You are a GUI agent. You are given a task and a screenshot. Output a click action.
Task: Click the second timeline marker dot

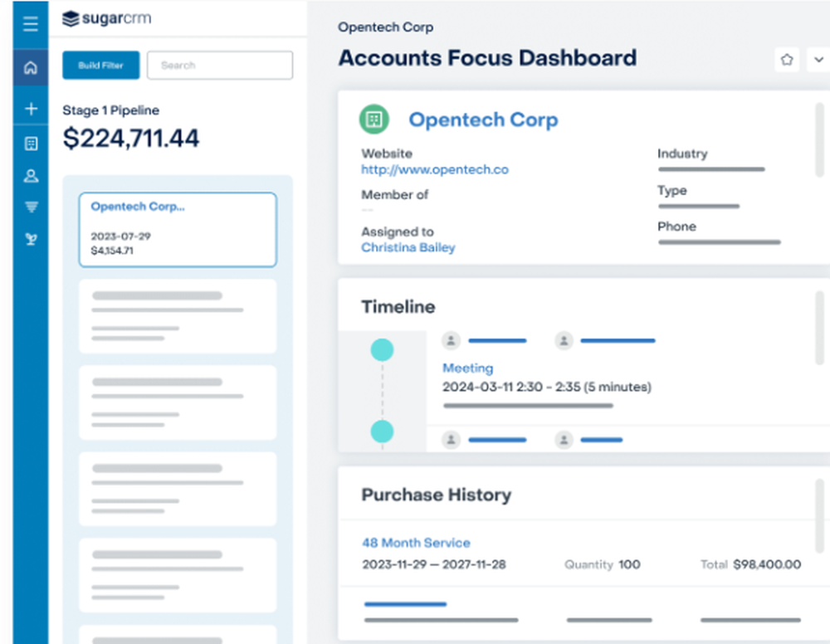[382, 432]
